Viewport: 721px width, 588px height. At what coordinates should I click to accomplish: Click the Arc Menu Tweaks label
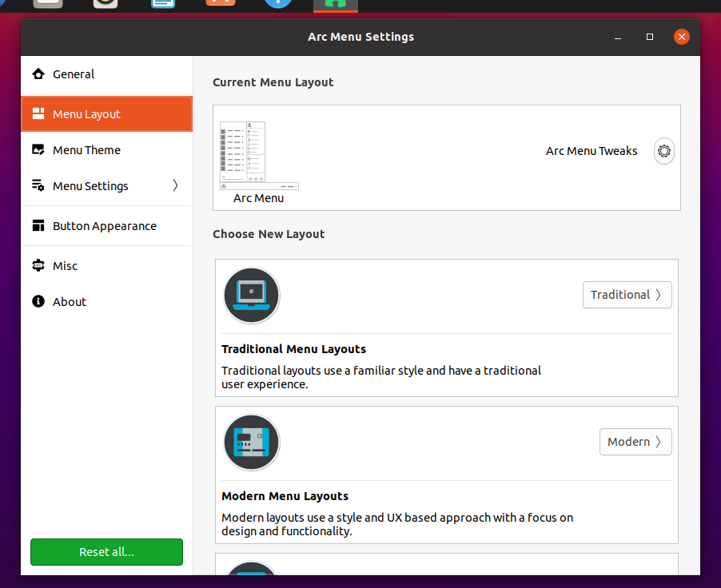click(592, 151)
